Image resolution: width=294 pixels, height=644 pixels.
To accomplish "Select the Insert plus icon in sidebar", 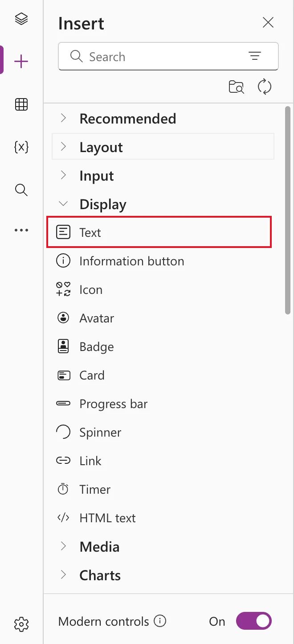I will (x=21, y=62).
